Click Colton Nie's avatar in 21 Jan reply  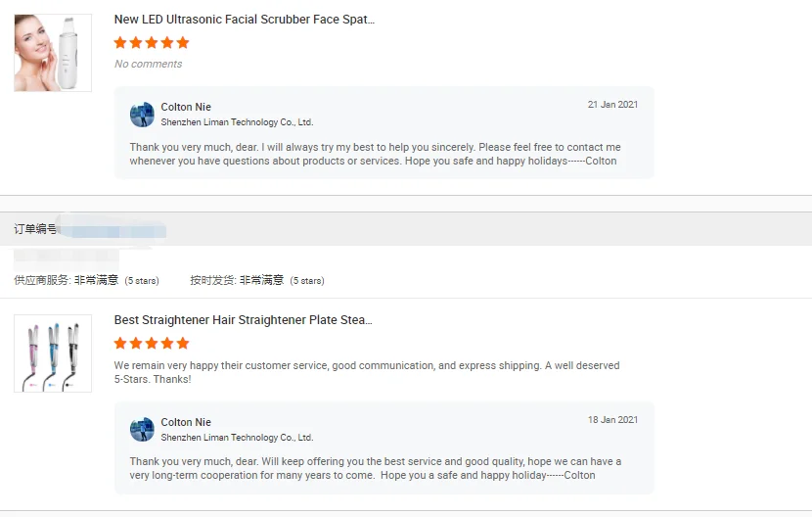142,115
